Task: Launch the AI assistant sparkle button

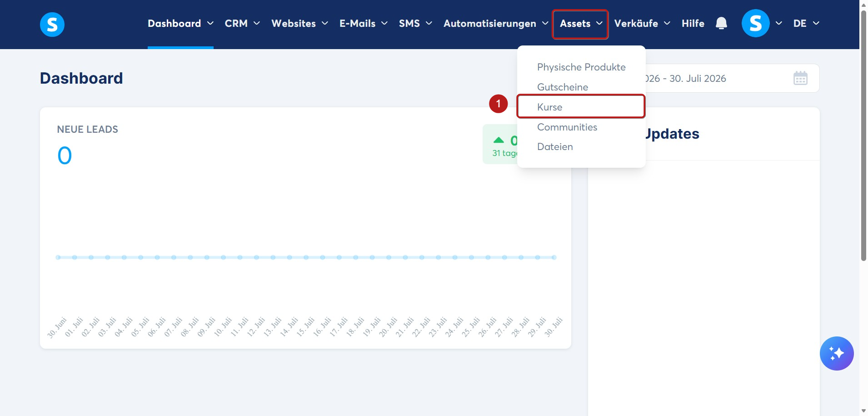Action: pos(837,353)
